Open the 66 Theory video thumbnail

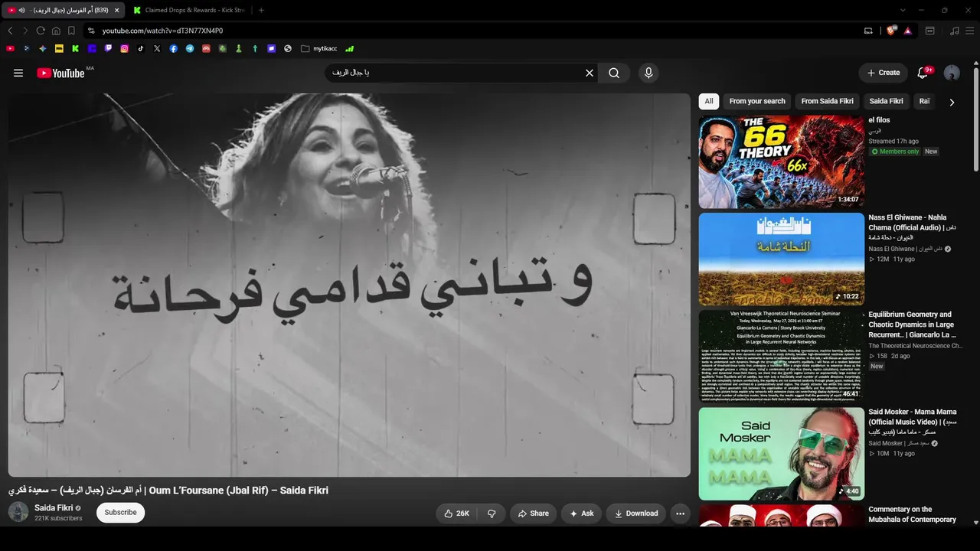tap(781, 161)
